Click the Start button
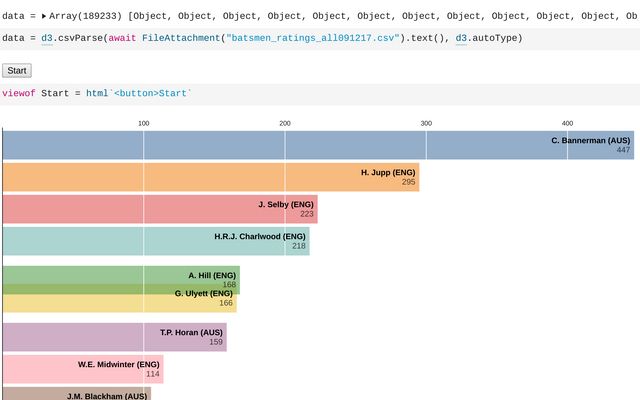640x400 pixels. (17, 70)
